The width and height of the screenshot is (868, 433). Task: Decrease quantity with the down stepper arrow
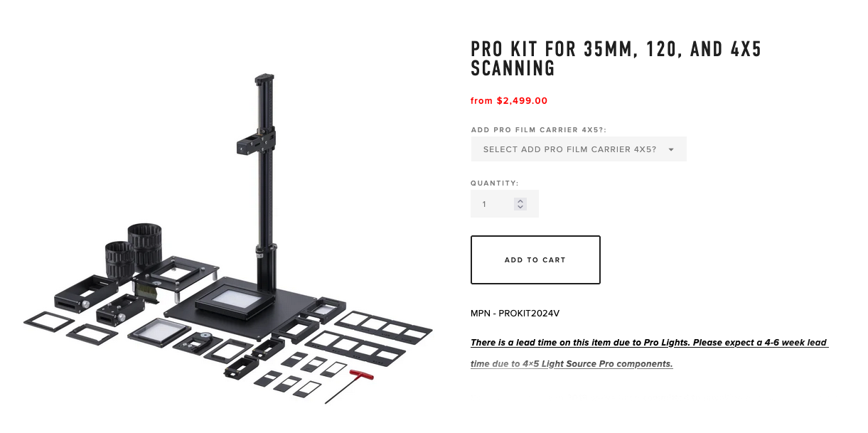tap(520, 208)
